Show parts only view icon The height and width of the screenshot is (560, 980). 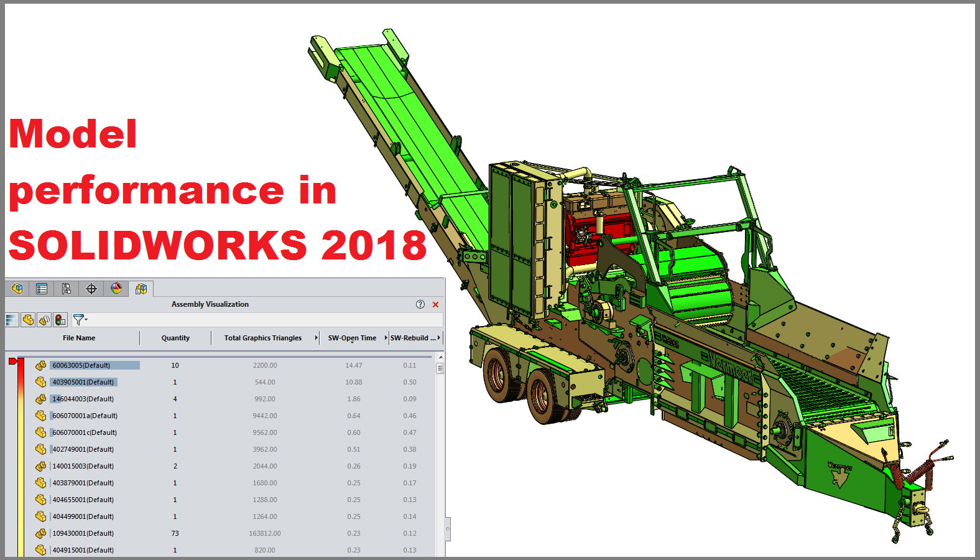[x=28, y=320]
